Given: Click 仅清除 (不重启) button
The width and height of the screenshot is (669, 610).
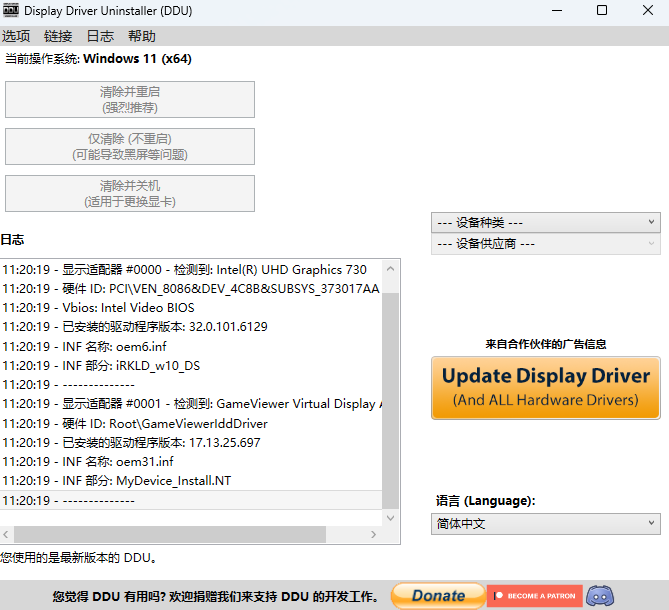Looking at the screenshot, I should pos(130,146).
